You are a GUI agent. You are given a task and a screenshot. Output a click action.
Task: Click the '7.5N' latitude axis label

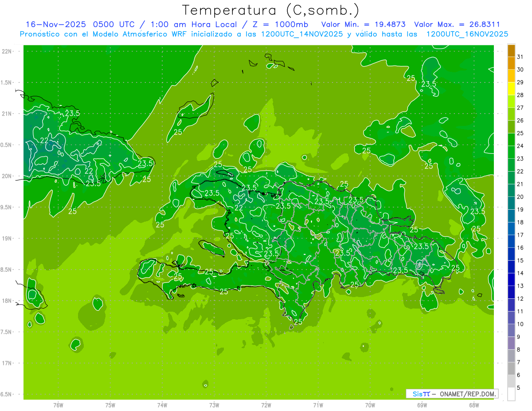coord(7,332)
